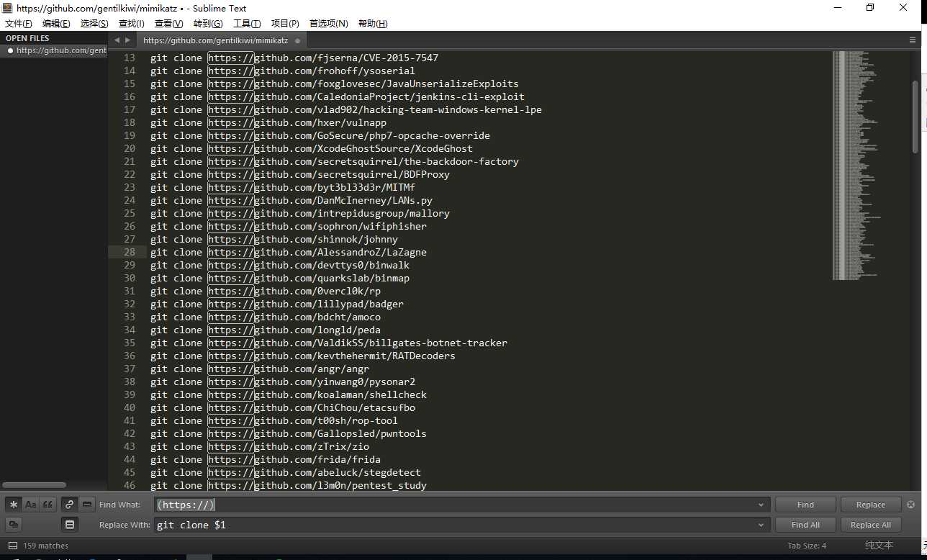The image size is (927, 560).
Task: Click the Find button
Action: [805, 505]
